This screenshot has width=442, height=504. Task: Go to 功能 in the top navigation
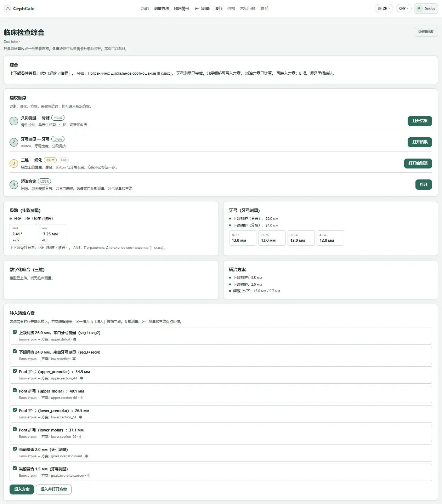(145, 8)
